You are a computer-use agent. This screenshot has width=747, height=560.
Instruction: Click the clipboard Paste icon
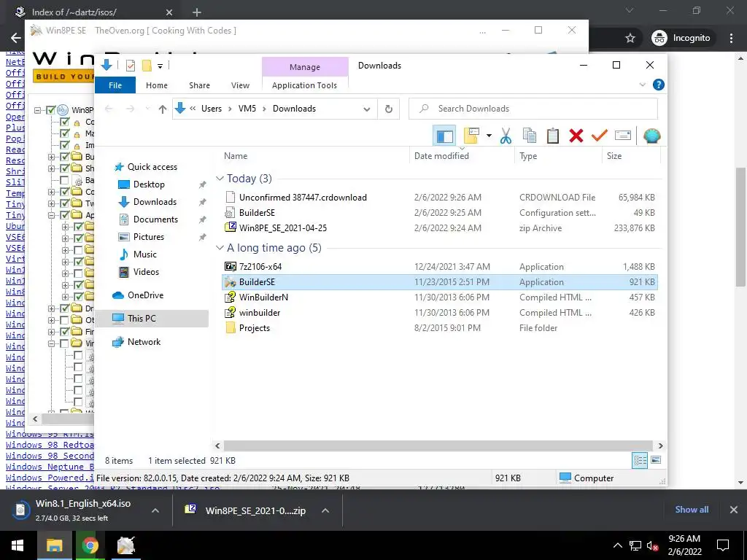click(553, 136)
